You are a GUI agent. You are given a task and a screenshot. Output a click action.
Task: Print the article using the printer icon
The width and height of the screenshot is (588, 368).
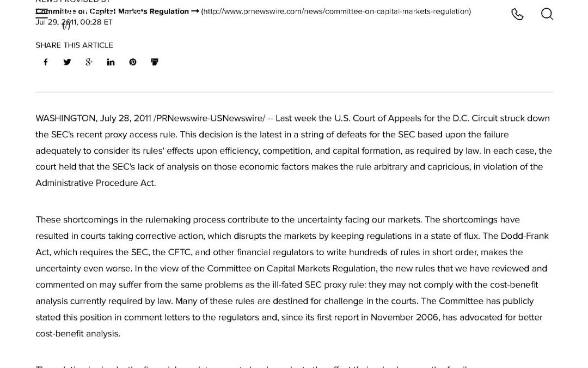(x=155, y=62)
